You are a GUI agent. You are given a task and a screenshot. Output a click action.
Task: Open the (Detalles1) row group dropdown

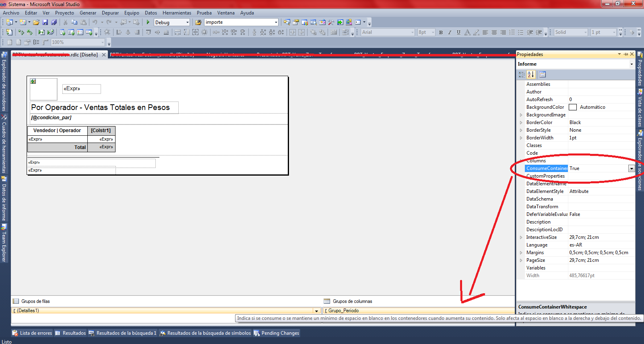(317, 311)
